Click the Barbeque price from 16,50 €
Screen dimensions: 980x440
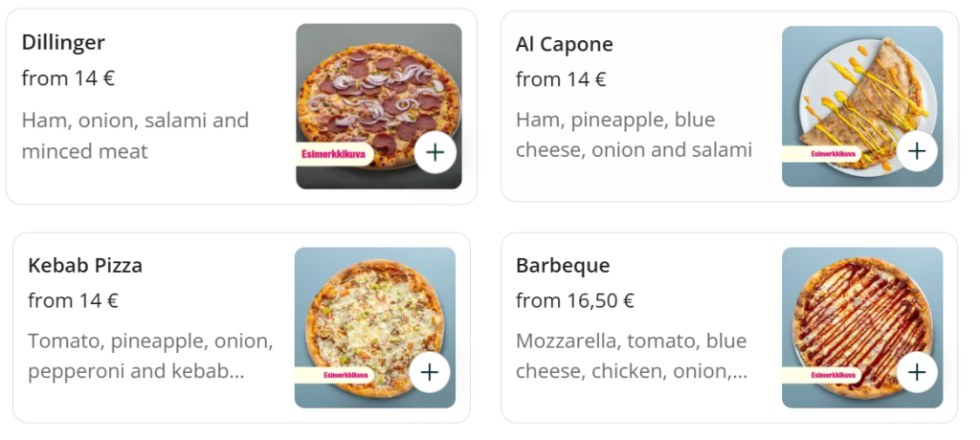[x=574, y=301]
